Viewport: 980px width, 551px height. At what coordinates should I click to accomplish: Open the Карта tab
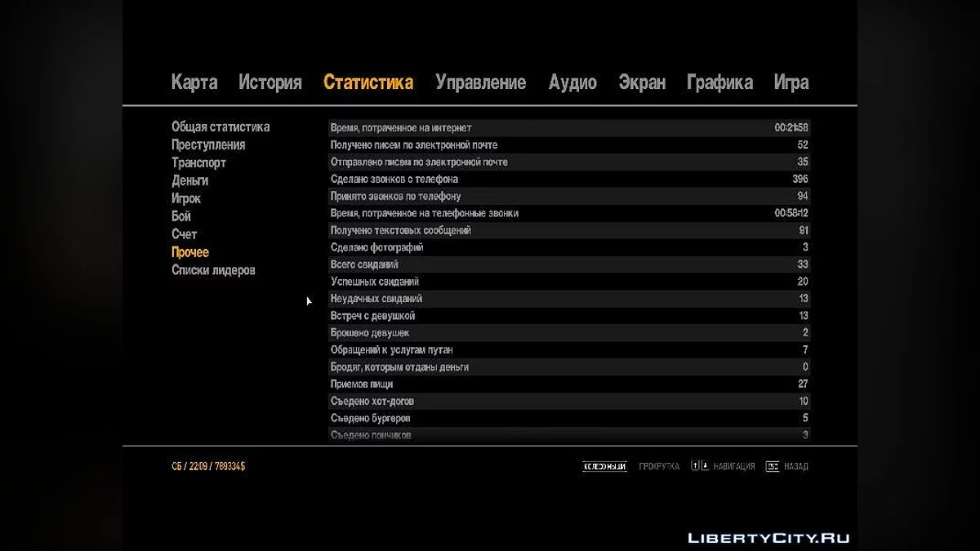[193, 82]
